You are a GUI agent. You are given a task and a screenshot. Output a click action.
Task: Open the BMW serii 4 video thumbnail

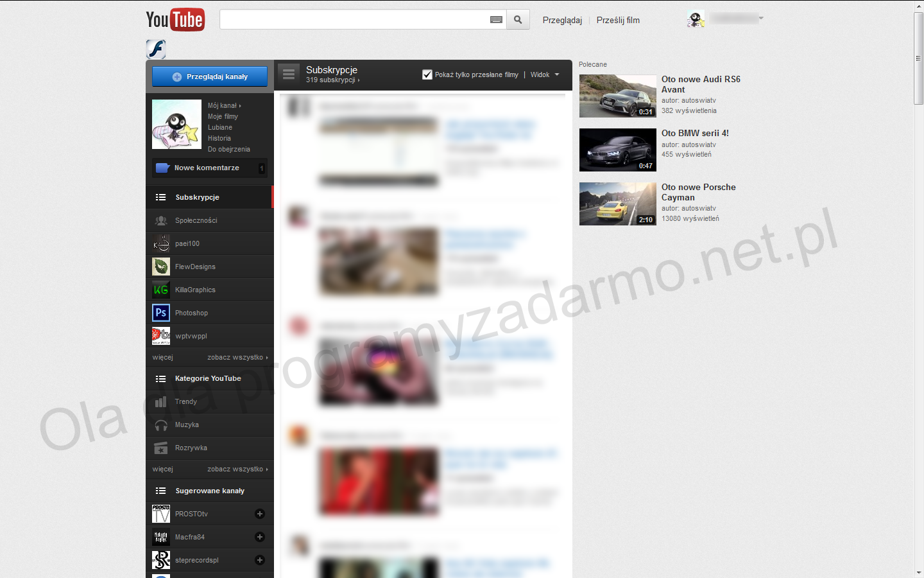tap(618, 150)
